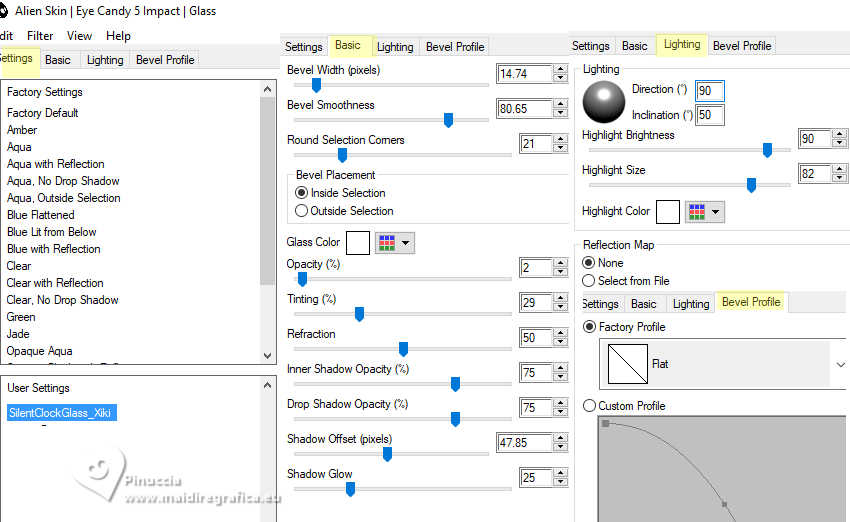
Task: Click the Round Selection Corners slider handle
Action: tap(342, 155)
